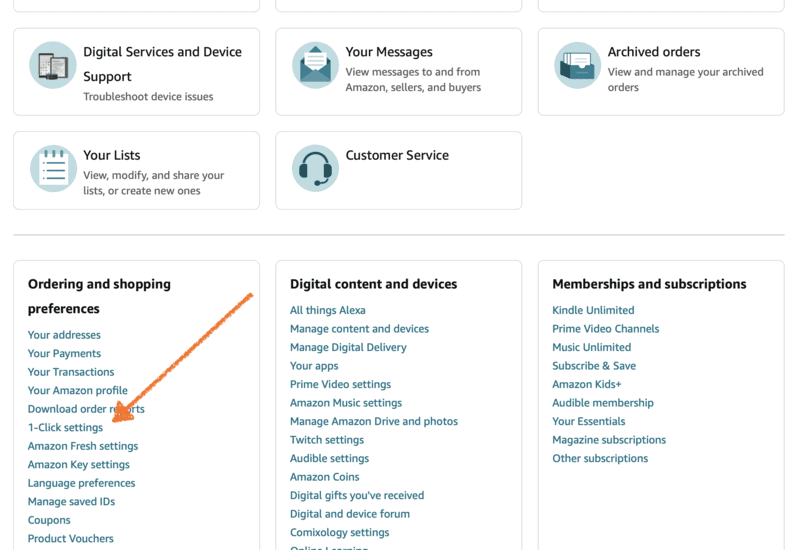Viewport: 800px width, 550px height.
Task: Open Your Payments link
Action: click(64, 353)
